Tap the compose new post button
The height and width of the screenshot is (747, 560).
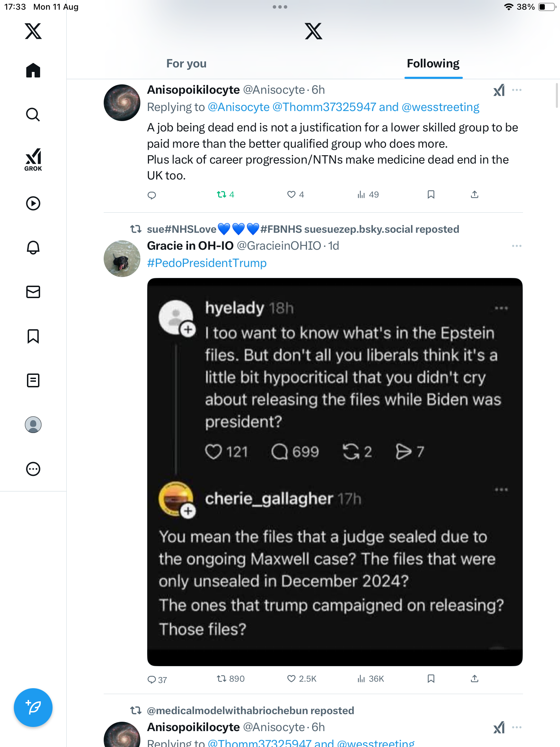[x=33, y=708]
